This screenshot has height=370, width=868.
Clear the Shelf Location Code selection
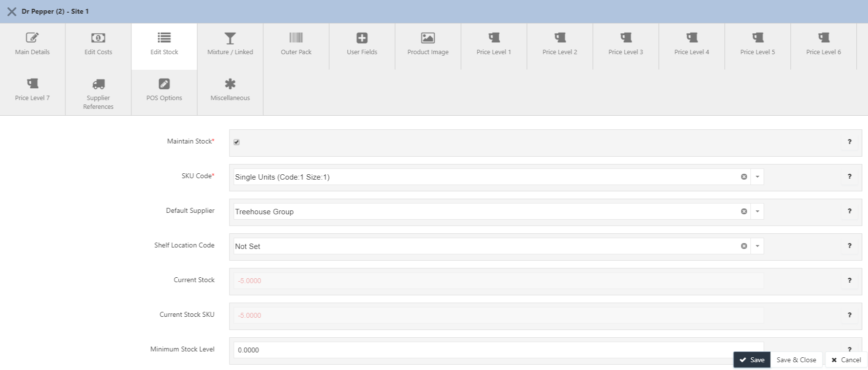click(744, 246)
